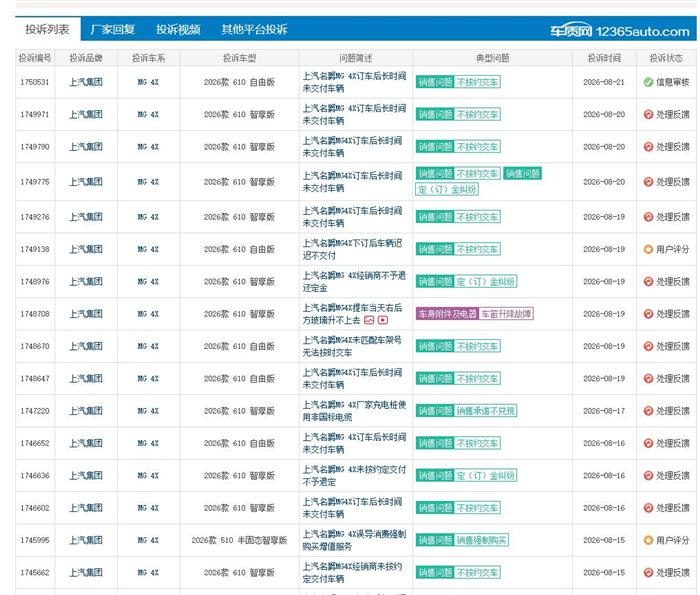Click red status icon for complaint 1747220

648,411
